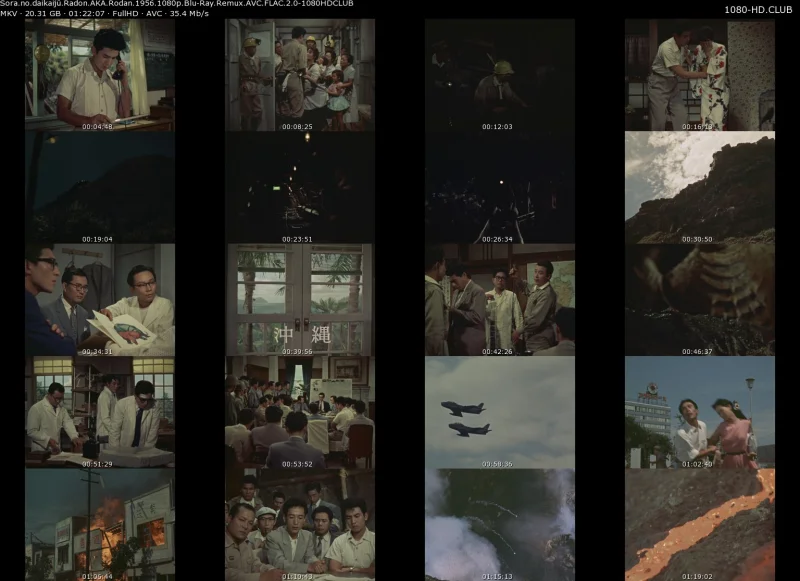800x581 pixels.
Task: Open the insect drawing frame at 00:34:31
Action: pos(100,300)
